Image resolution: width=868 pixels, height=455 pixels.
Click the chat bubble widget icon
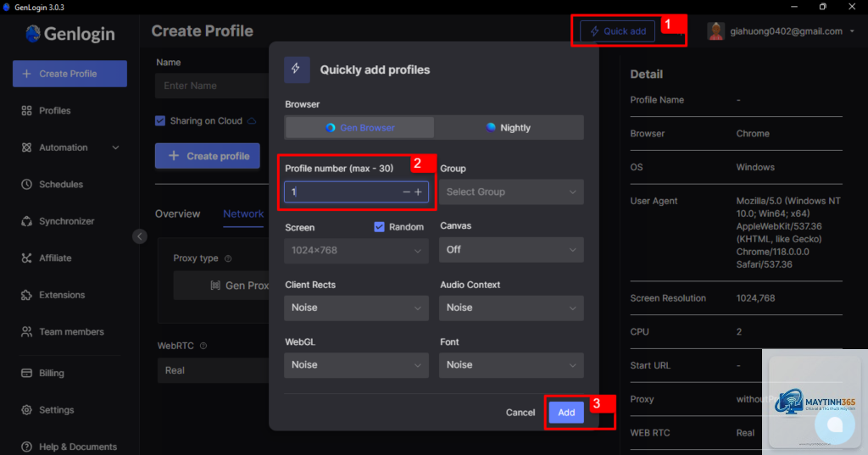(835, 425)
